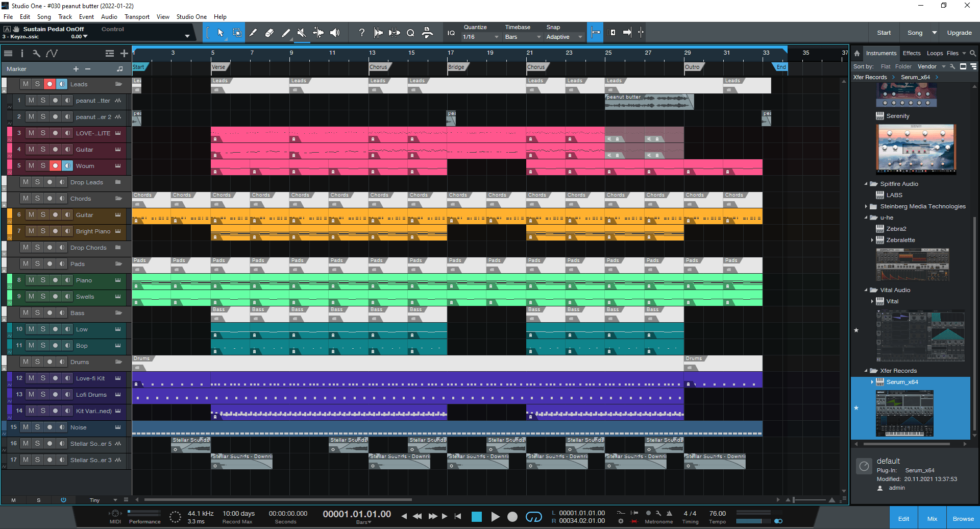This screenshot has height=529, width=980.
Task: Click the Upgrade button
Action: (959, 33)
